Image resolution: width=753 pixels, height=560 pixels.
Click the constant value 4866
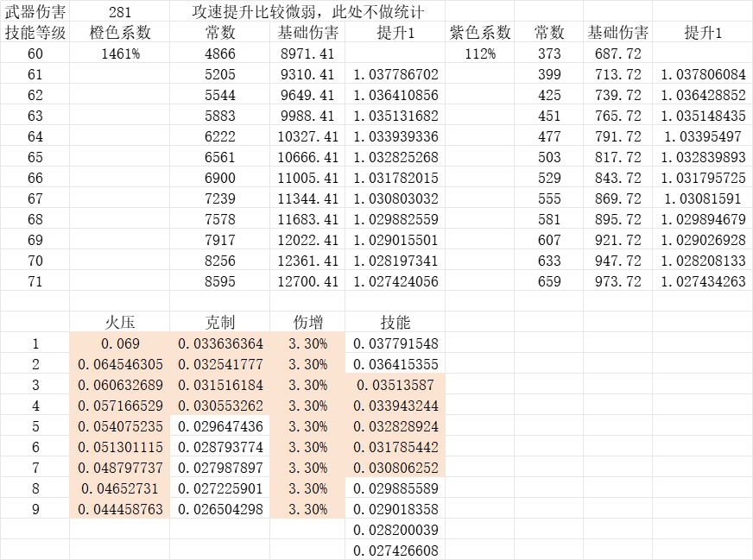point(220,53)
